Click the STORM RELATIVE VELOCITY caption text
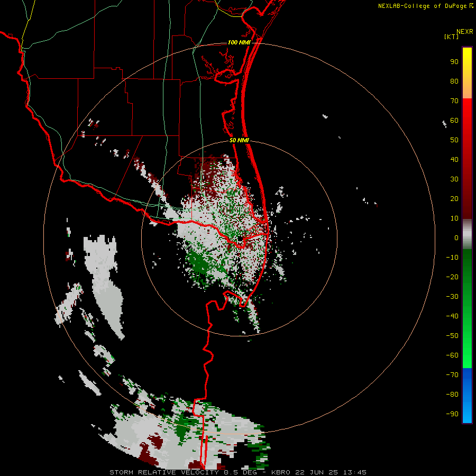The width and height of the screenshot is (476, 476). pyautogui.click(x=164, y=472)
